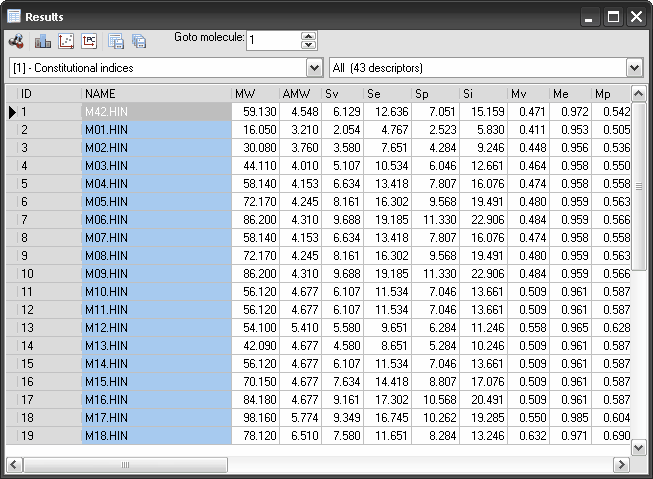This screenshot has width=653, height=479.
Task: Expand the Constitutional indices dropdown
Action: coord(314,68)
